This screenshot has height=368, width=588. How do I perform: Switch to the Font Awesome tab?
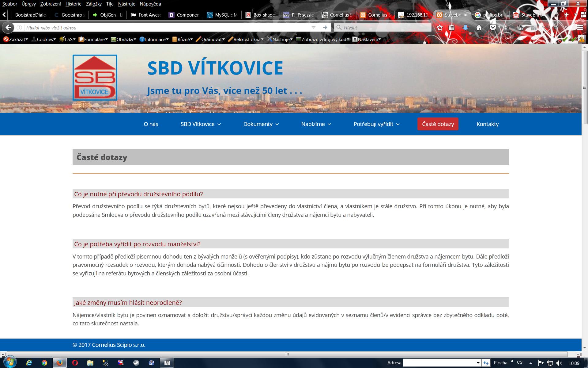click(x=146, y=15)
